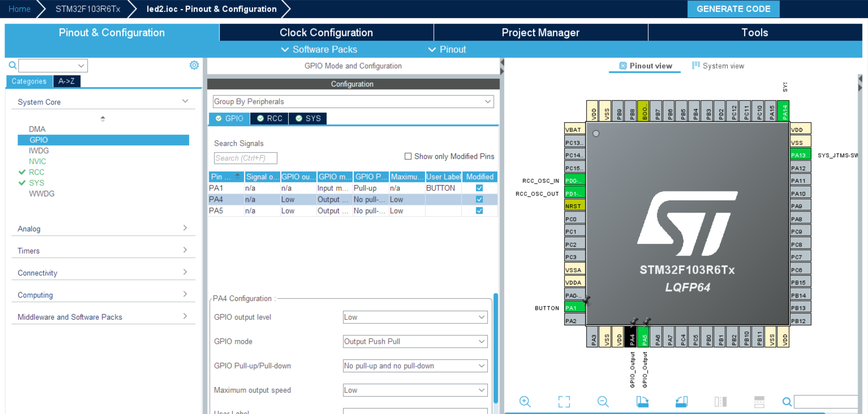
Task: Switch to Clock Configuration tab
Action: click(326, 33)
